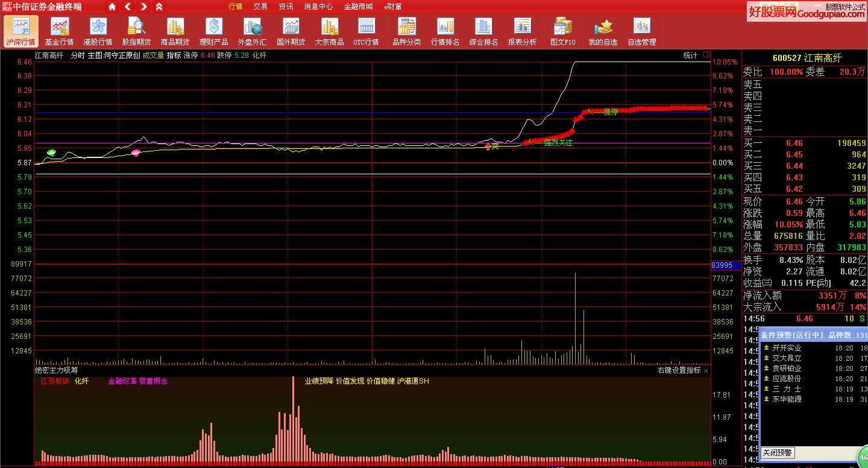Click the 江苏板块 sector tag
The image size is (868, 468).
tap(55, 381)
